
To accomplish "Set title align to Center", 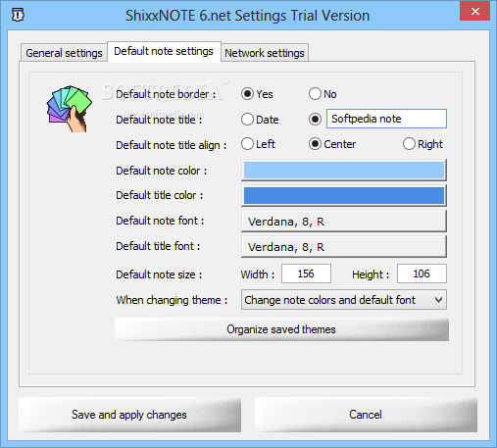I will 332,144.
